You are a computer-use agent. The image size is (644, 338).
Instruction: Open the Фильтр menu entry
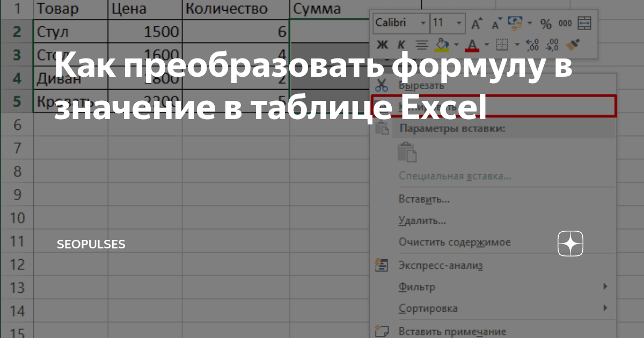click(417, 287)
